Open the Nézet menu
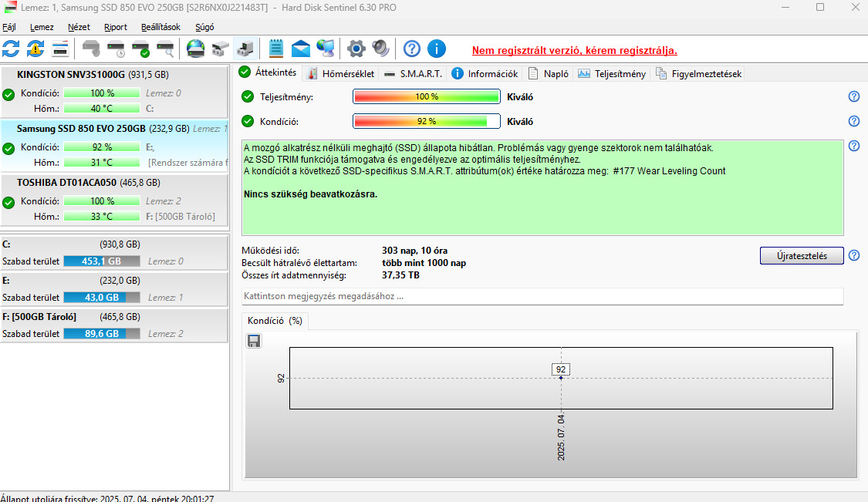This screenshot has width=868, height=502. [79, 27]
